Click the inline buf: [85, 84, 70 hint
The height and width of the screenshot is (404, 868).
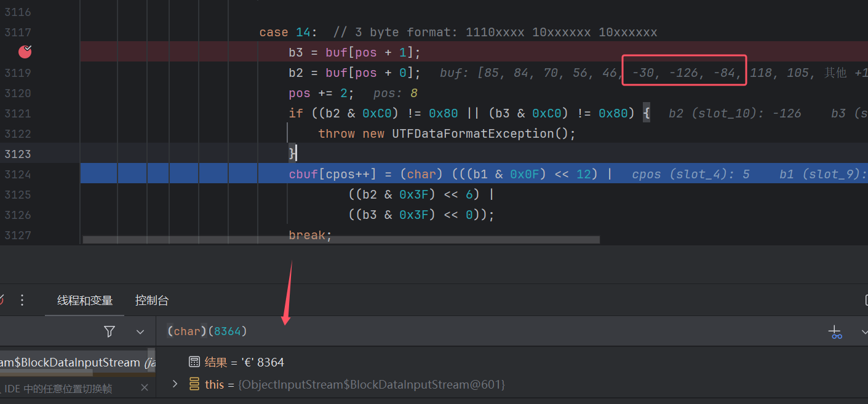(x=500, y=73)
